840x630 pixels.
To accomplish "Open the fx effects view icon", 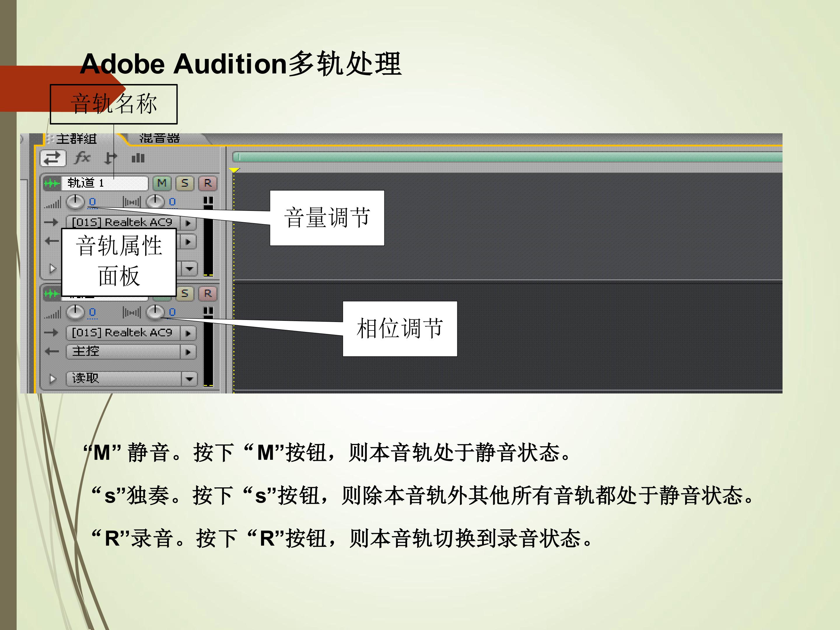I will click(x=83, y=157).
